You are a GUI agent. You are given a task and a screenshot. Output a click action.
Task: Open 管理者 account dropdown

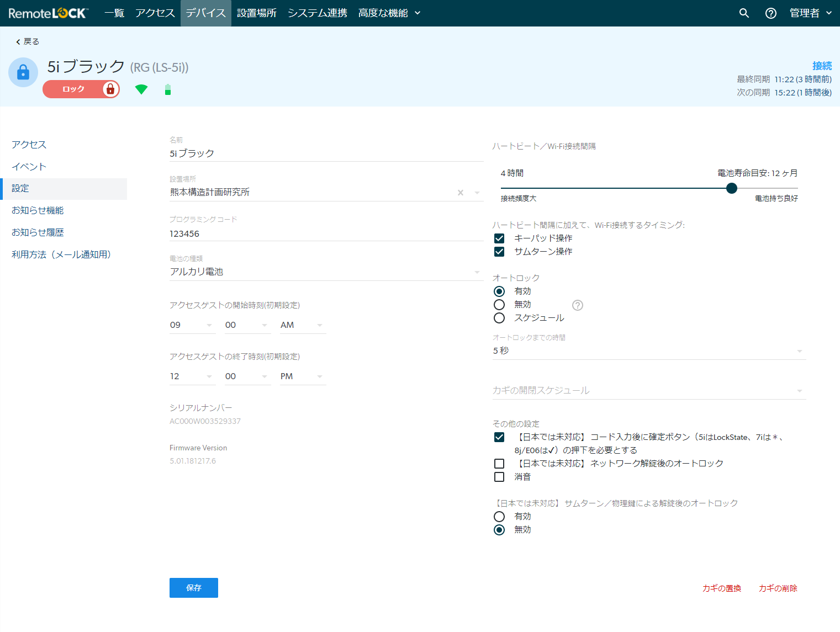(811, 13)
